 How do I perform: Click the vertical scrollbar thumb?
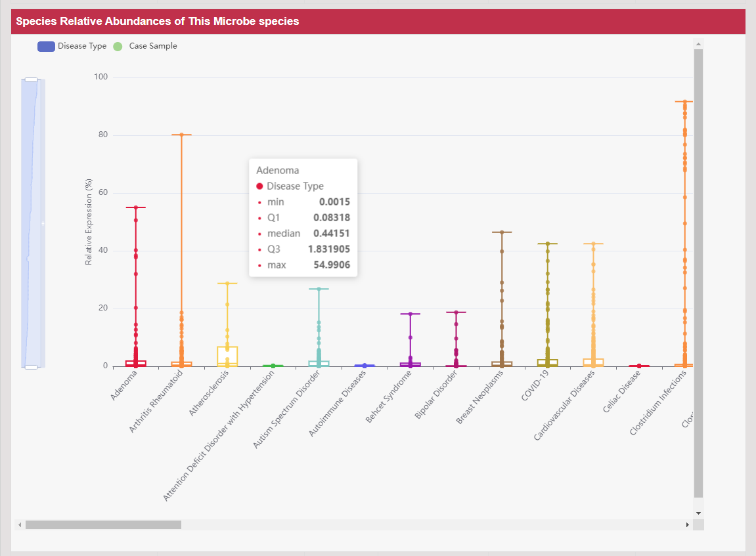coord(698,272)
